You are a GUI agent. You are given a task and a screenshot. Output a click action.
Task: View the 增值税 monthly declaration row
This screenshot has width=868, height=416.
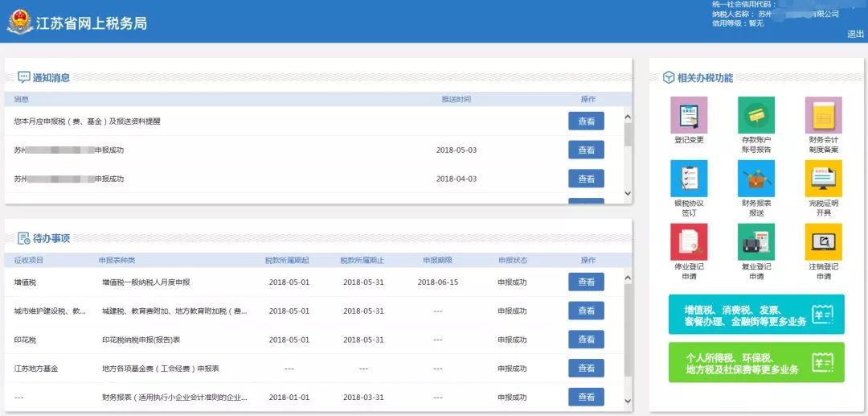tap(586, 282)
